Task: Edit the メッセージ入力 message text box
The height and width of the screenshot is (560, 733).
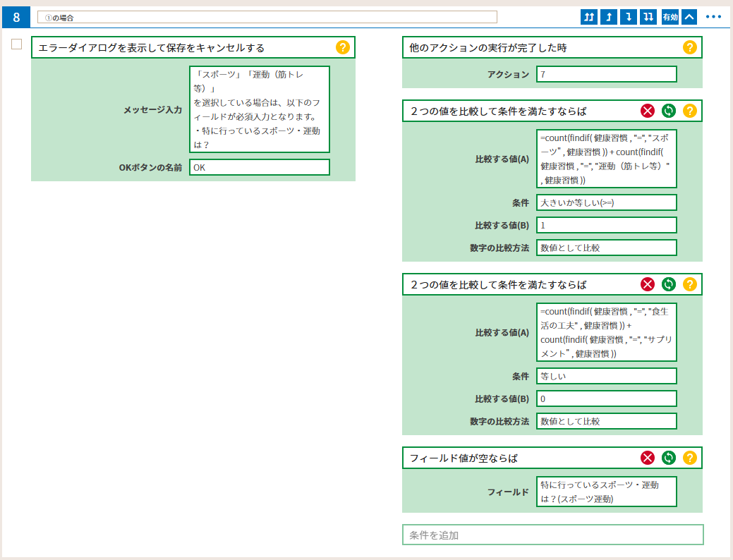Action: click(260, 109)
